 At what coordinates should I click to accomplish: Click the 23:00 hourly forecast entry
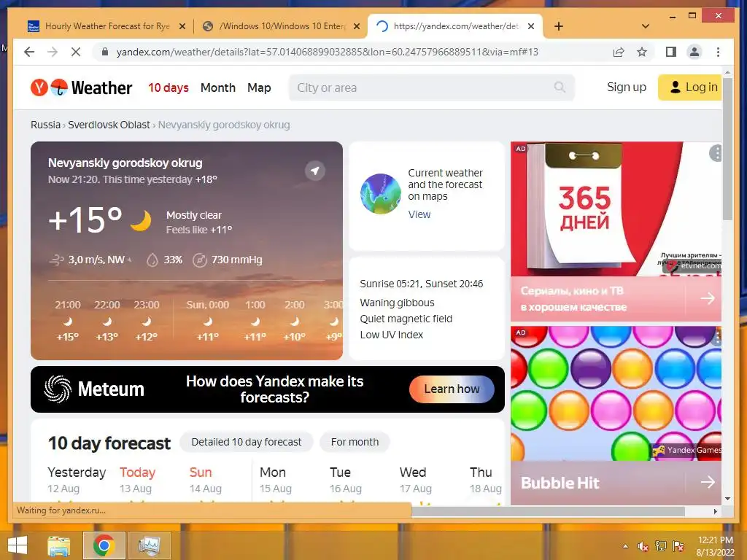point(146,321)
